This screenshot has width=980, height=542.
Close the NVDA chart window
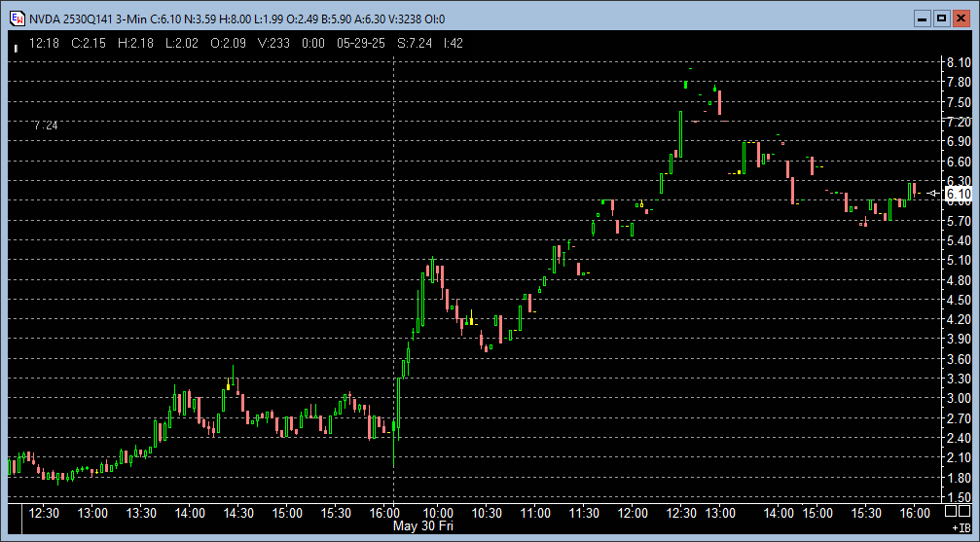pos(962,18)
